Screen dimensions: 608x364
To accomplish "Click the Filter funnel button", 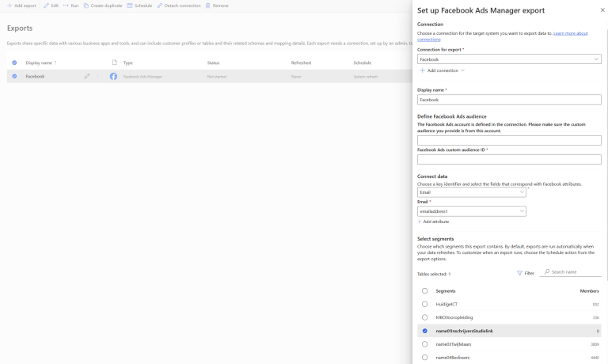I will 526,273.
